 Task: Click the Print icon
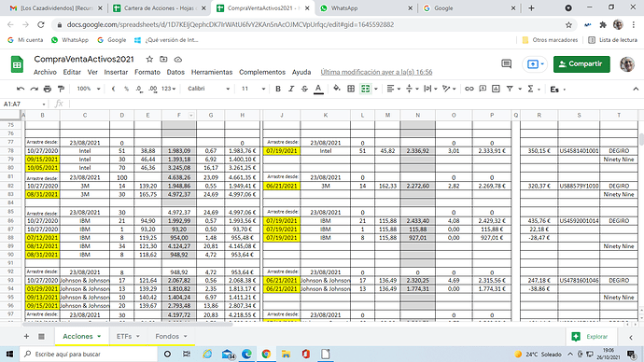(48, 89)
